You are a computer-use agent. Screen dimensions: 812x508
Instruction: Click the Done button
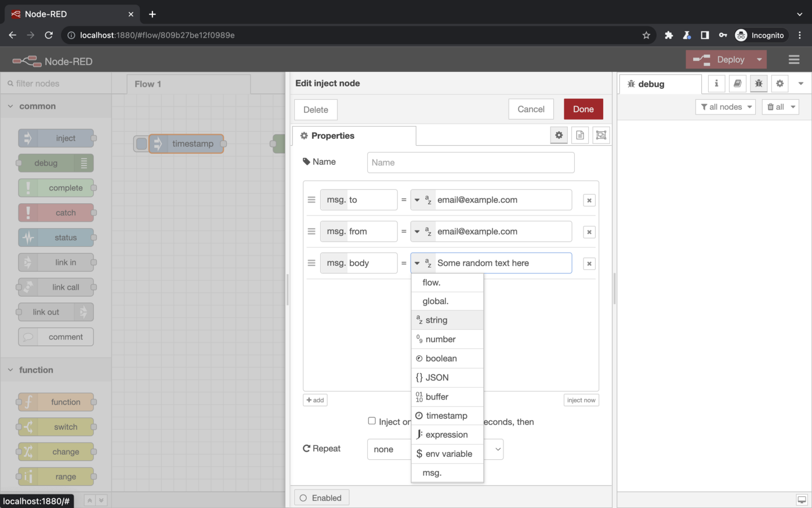coord(583,109)
